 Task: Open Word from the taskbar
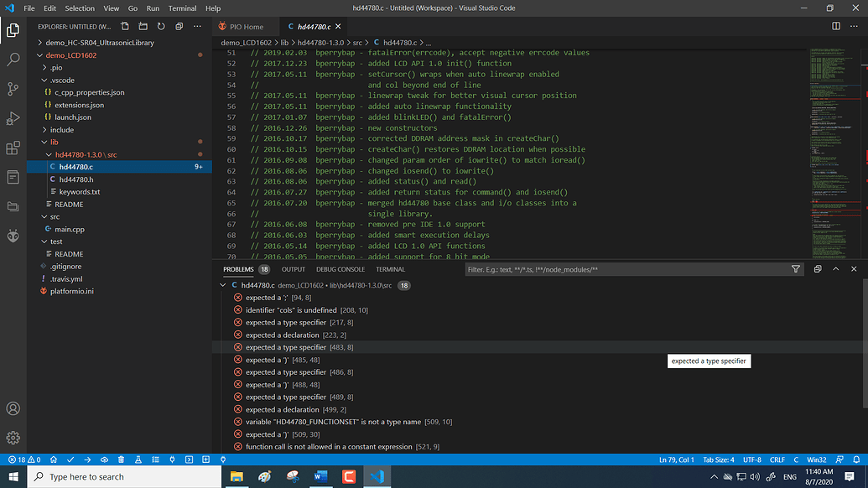click(x=320, y=476)
